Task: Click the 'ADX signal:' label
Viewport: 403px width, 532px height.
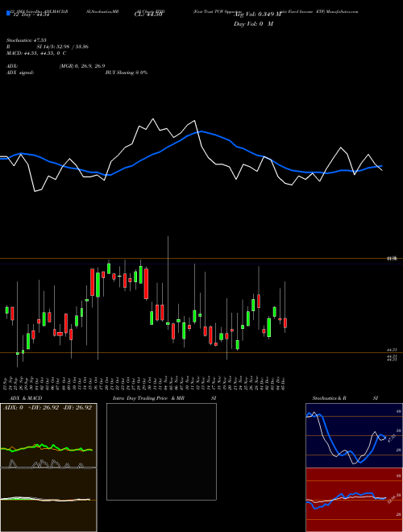Action: pos(20,73)
